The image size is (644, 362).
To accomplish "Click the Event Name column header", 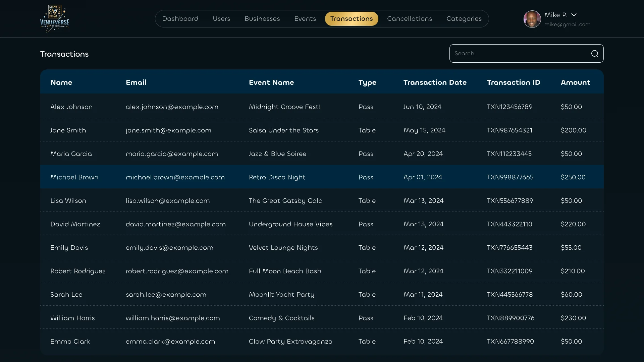I will pyautogui.click(x=271, y=82).
